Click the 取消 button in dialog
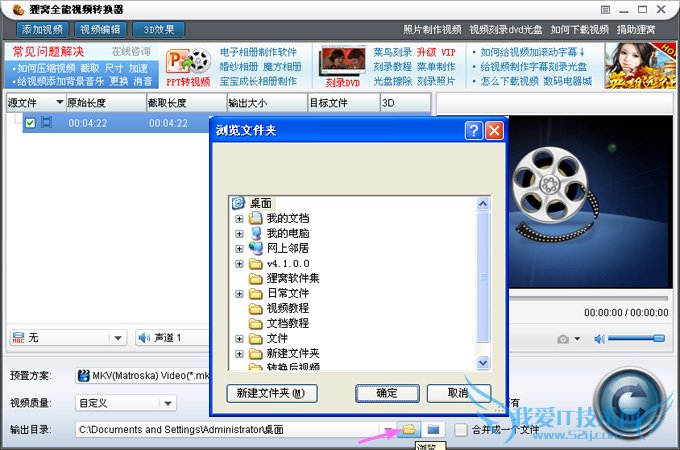This screenshot has width=680, height=450. (458, 393)
